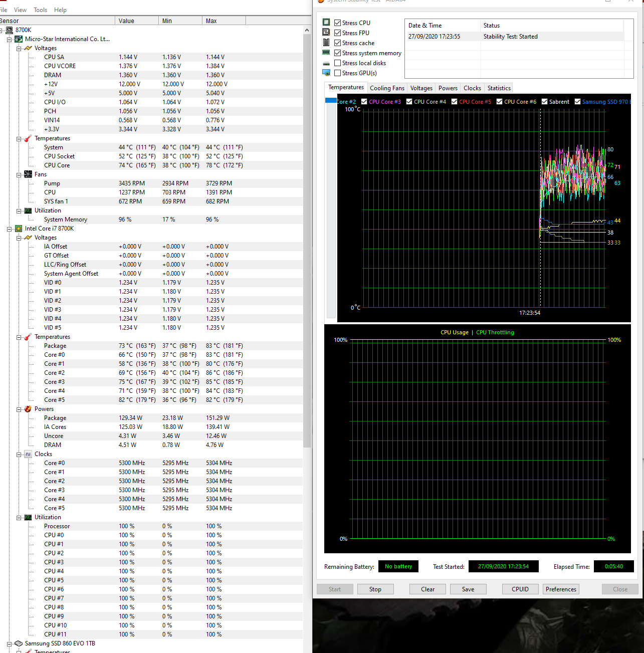644x653 pixels.
Task: Toggle Sabrent graph checkbox
Action: (545, 102)
